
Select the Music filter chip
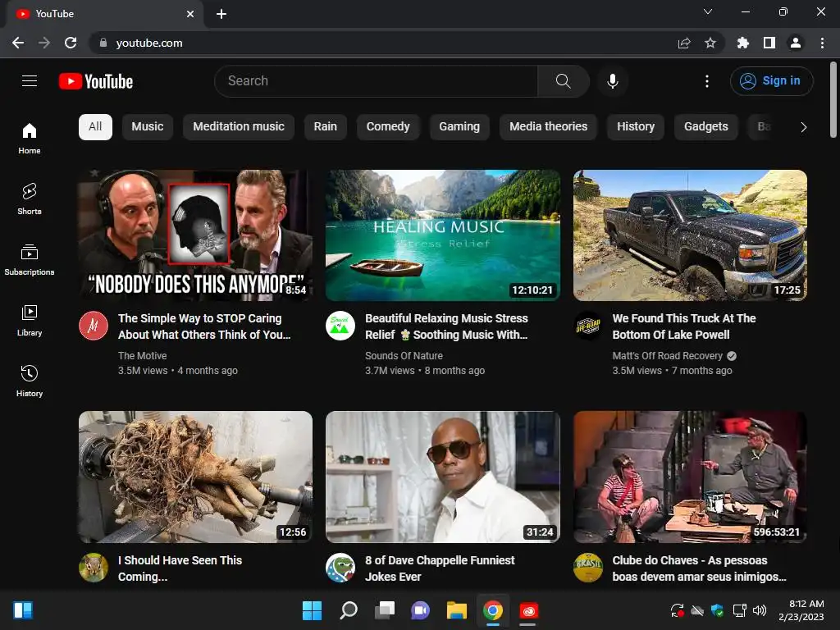148,126
